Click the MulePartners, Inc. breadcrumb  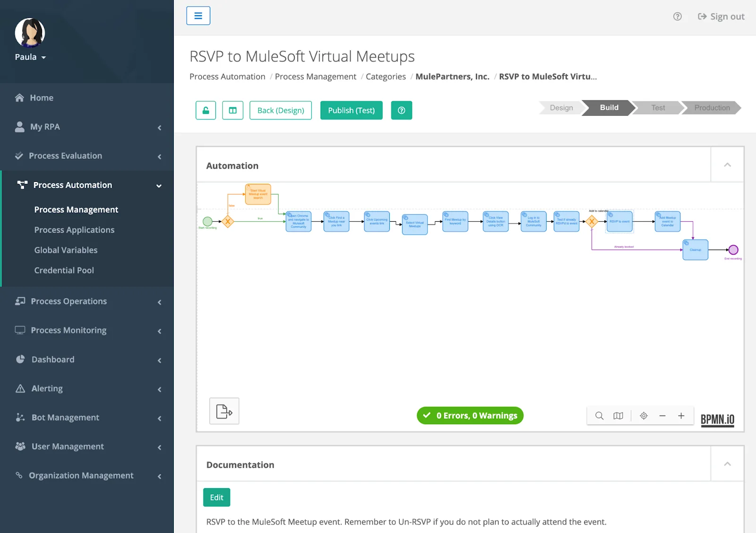(452, 77)
